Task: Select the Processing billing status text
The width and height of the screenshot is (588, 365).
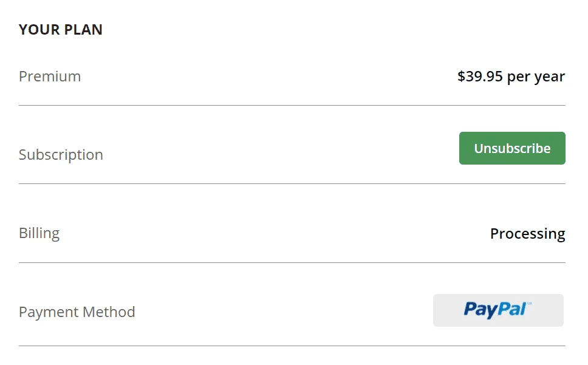Action: (x=528, y=234)
